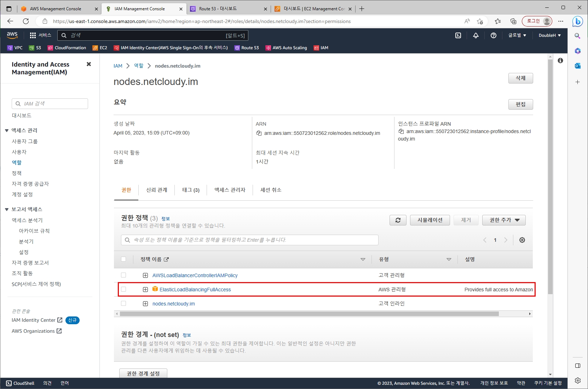Open table preferences gear icon

tap(522, 240)
